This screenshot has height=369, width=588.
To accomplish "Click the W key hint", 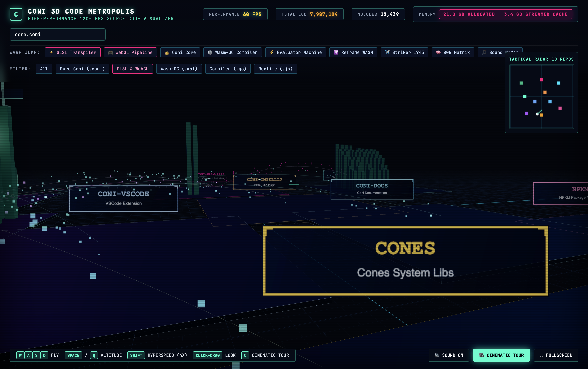I will click(x=20, y=355).
